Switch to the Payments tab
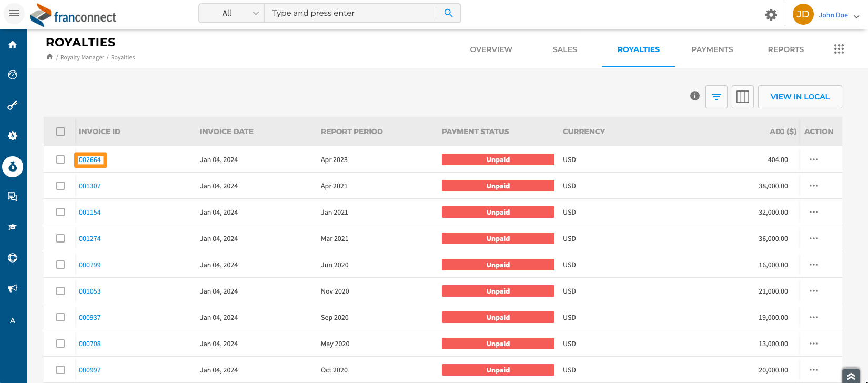Image resolution: width=868 pixels, height=383 pixels. (x=712, y=49)
